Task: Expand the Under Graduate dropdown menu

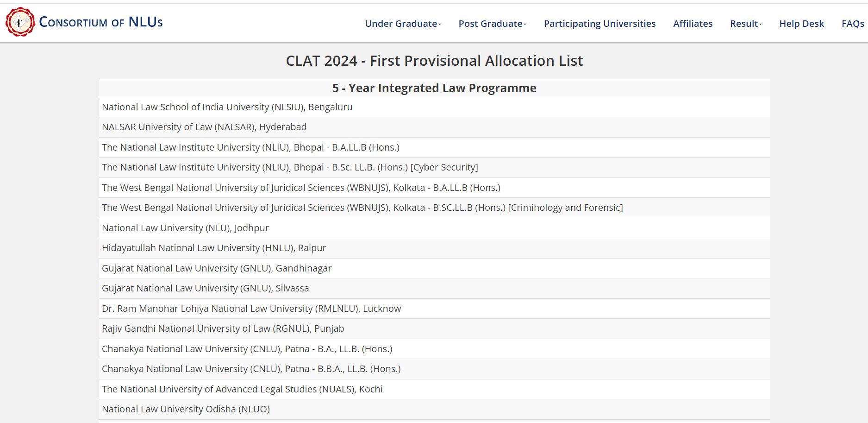Action: (x=403, y=24)
